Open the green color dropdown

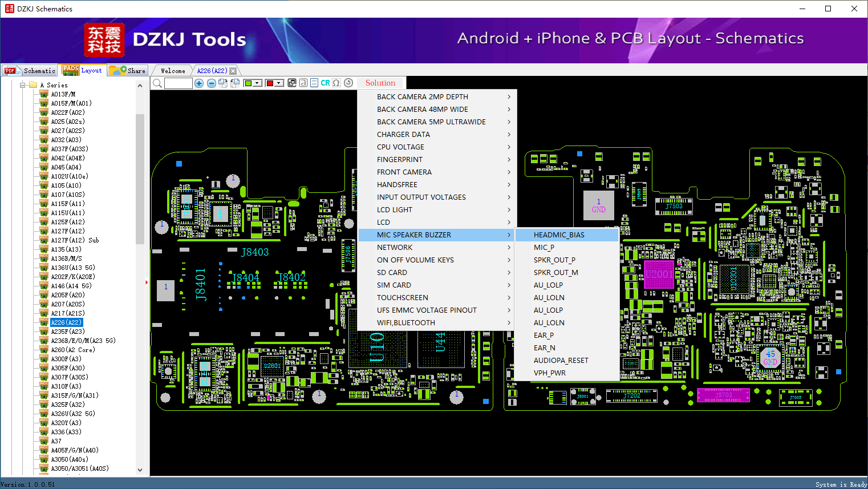click(x=258, y=83)
